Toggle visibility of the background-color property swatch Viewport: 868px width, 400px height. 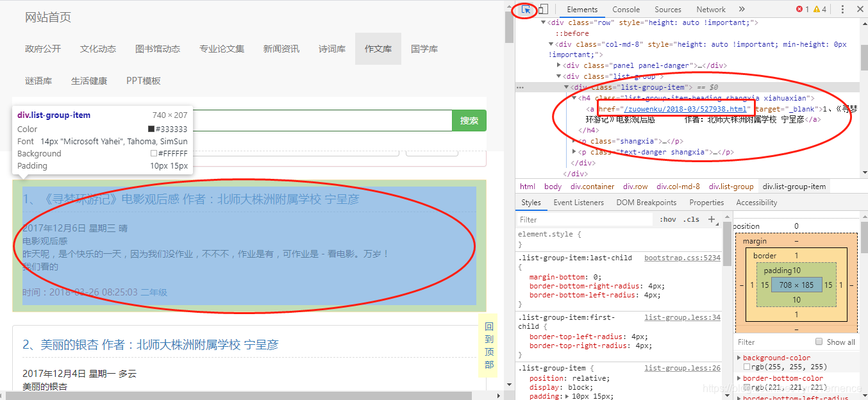tap(747, 366)
